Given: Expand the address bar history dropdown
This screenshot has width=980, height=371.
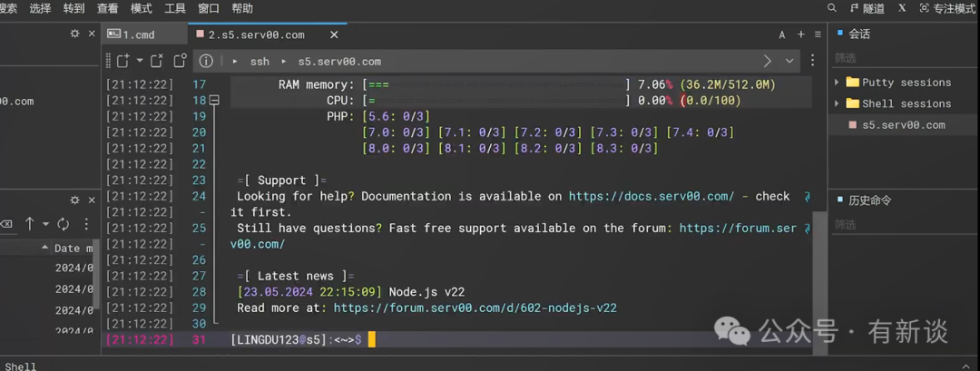Looking at the screenshot, I should 789,61.
